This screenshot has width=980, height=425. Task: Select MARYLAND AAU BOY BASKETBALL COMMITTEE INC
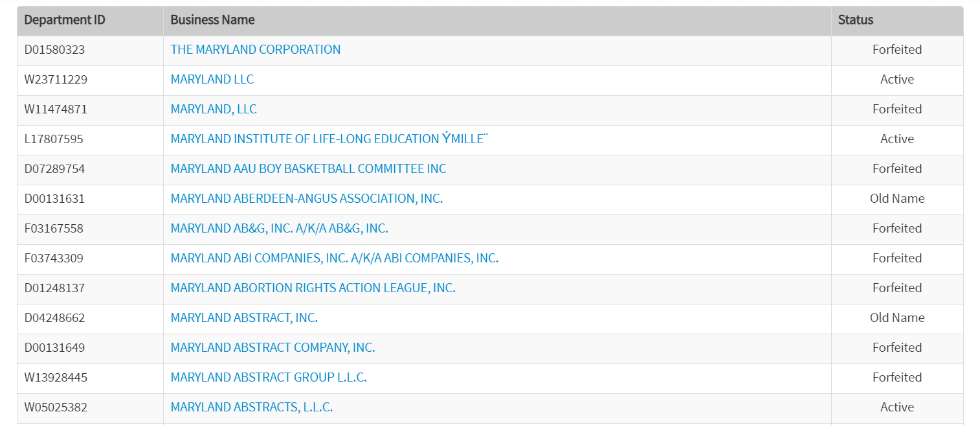pyautogui.click(x=308, y=169)
